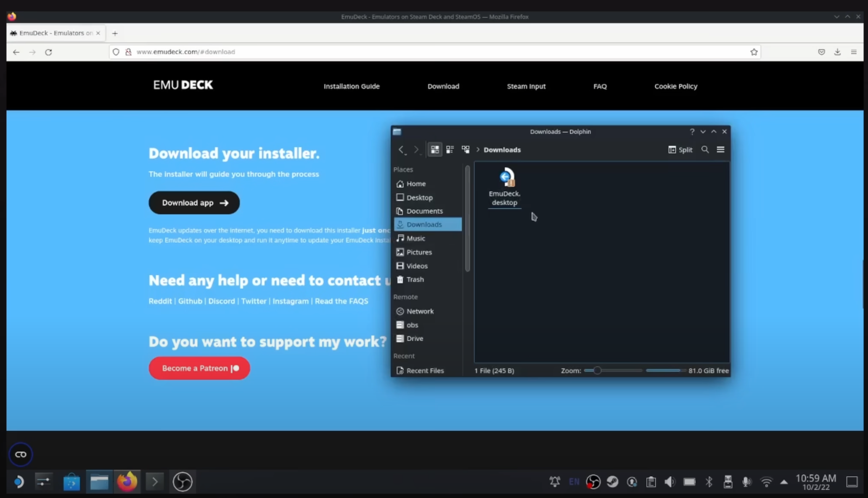
Task: Open Bluetooth tray icon
Action: coord(709,482)
